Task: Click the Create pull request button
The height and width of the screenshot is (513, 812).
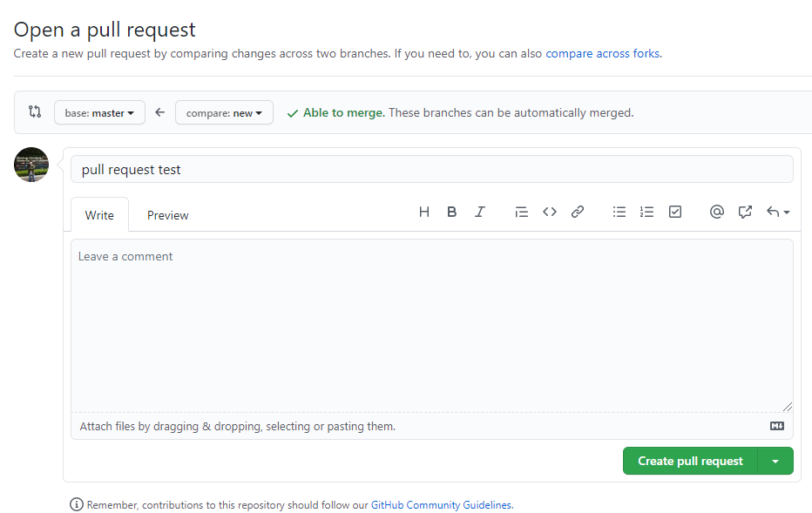Action: click(690, 461)
